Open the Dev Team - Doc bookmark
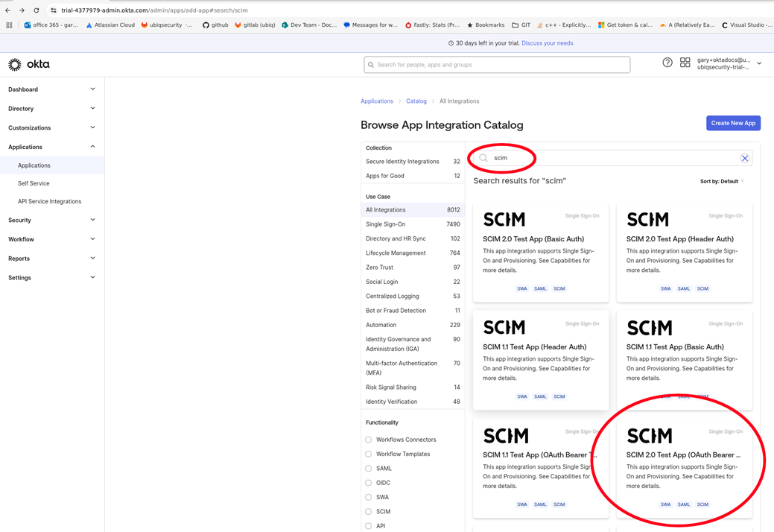This screenshot has width=774, height=532. pos(309,25)
